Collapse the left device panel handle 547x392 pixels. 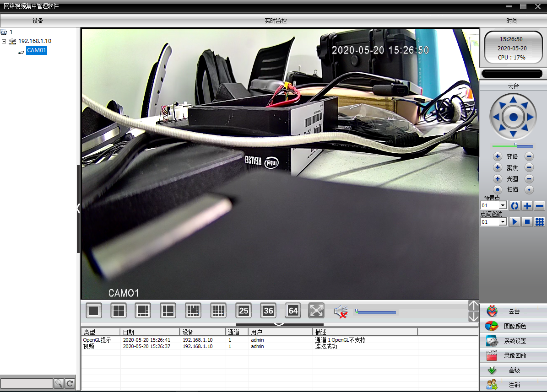click(x=78, y=209)
